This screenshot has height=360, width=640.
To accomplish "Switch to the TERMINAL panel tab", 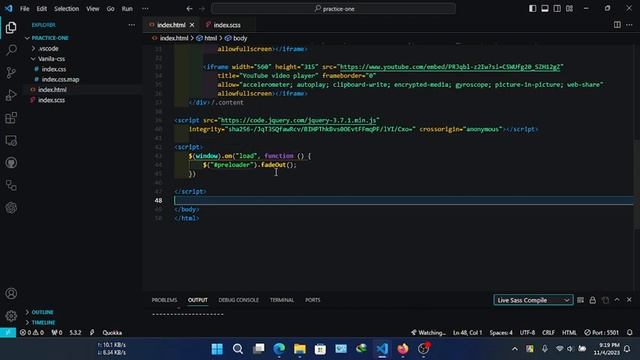I will tap(282, 300).
